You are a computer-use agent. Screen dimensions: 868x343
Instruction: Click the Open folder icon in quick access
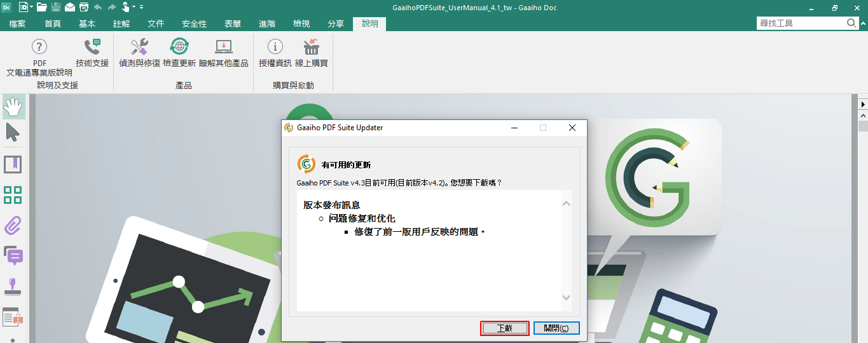(x=42, y=7)
